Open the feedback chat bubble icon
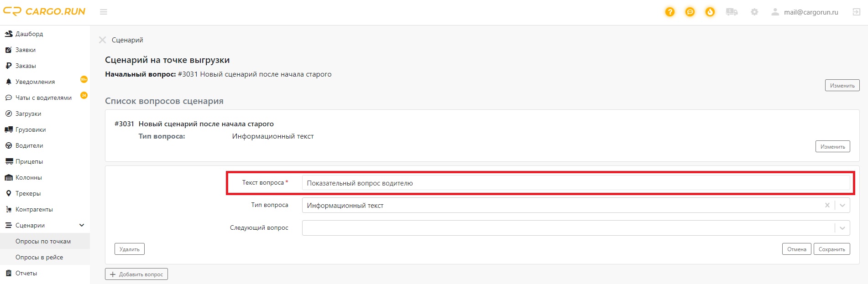868x284 pixels. pos(690,12)
